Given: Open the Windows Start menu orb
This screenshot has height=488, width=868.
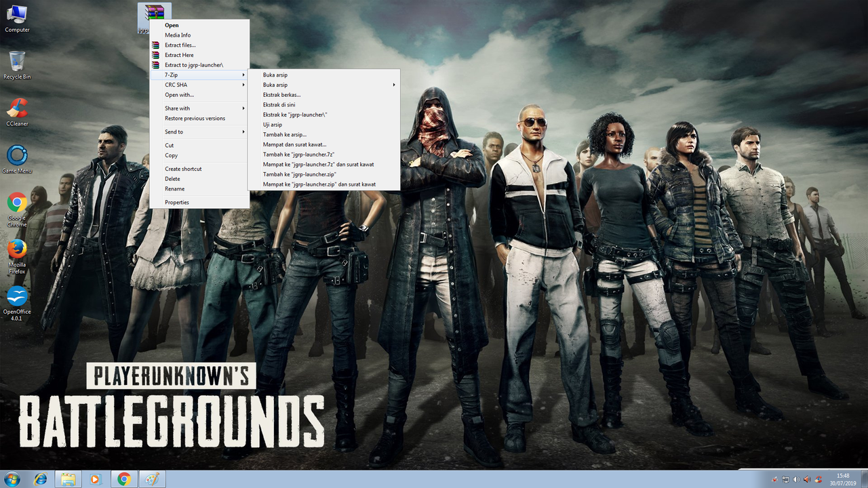Looking at the screenshot, I should 12,479.
